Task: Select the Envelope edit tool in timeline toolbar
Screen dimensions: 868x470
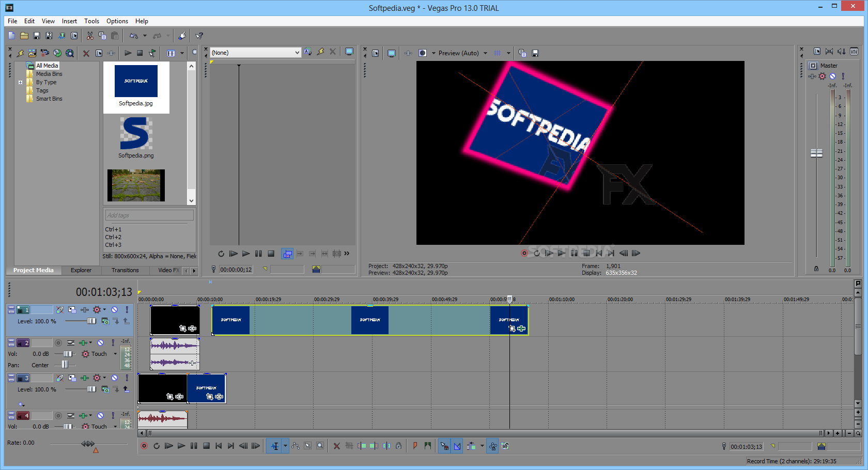Action: point(296,446)
